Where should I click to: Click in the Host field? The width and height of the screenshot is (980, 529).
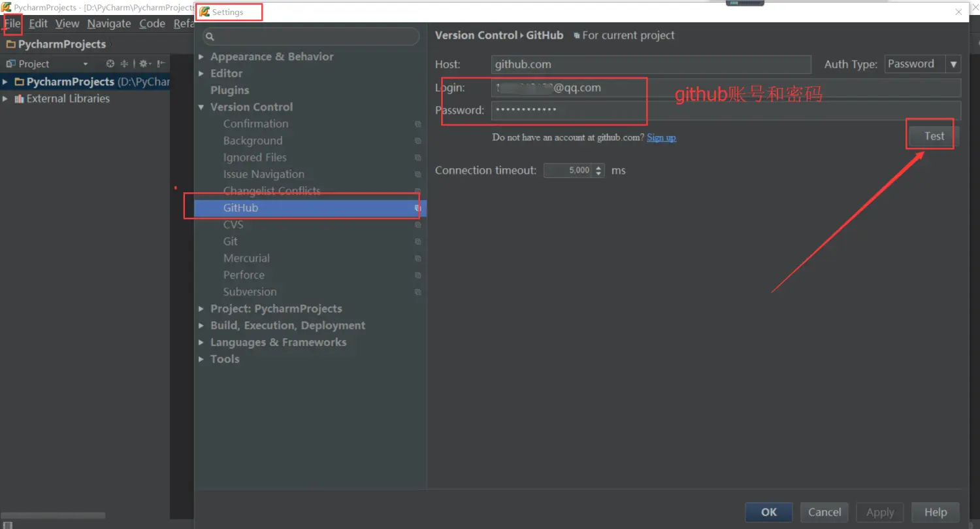pyautogui.click(x=651, y=64)
